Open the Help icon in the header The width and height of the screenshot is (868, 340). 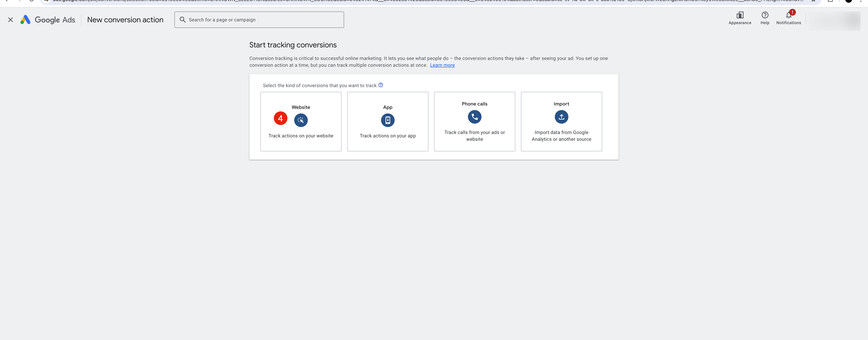tap(765, 15)
